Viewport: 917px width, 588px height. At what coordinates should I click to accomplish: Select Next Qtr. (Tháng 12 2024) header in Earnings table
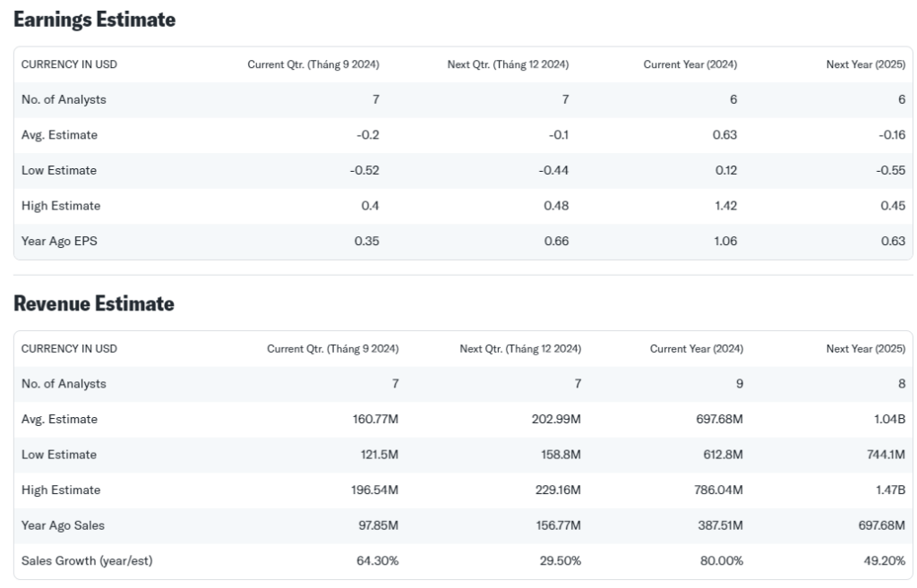pos(508,64)
